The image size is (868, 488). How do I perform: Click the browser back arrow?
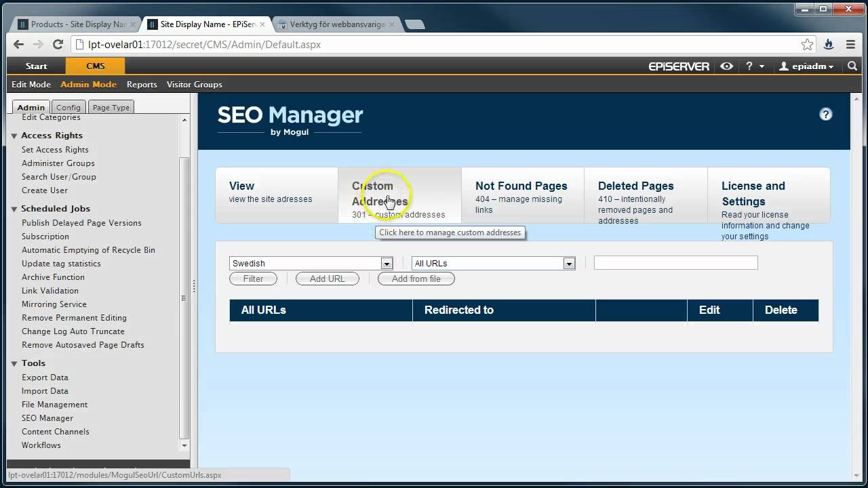18,45
